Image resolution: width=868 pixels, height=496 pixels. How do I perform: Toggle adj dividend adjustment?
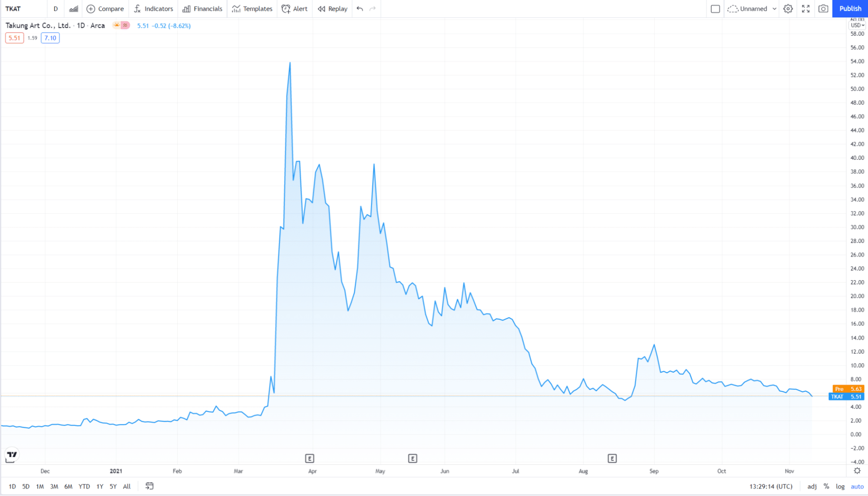812,486
